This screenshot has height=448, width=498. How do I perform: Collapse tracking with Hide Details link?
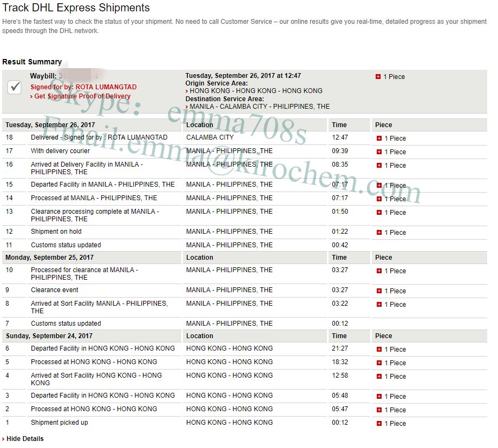pyautogui.click(x=25, y=439)
